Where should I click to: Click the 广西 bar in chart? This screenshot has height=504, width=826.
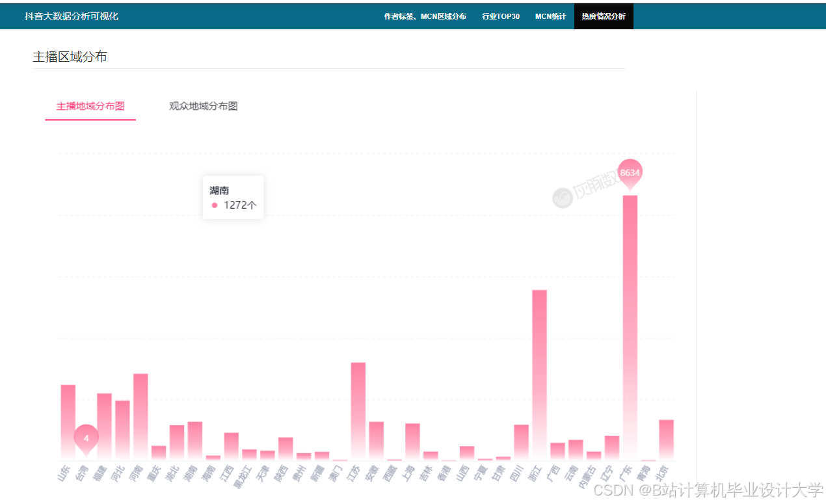tap(557, 452)
